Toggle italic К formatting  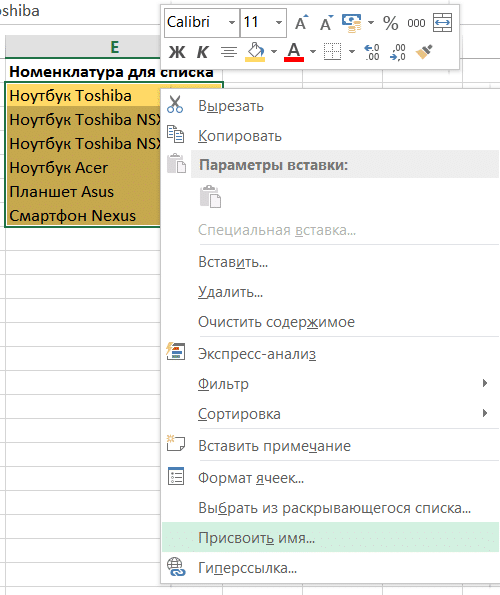203,52
